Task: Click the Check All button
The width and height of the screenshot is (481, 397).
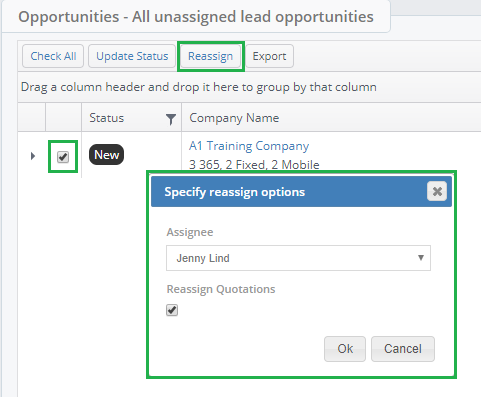Action: (53, 56)
